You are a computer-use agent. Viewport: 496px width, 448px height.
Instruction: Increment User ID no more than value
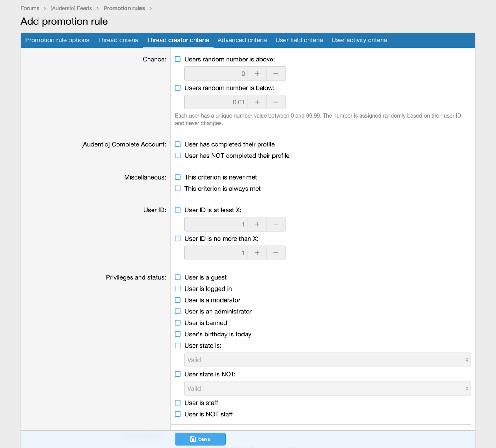257,253
